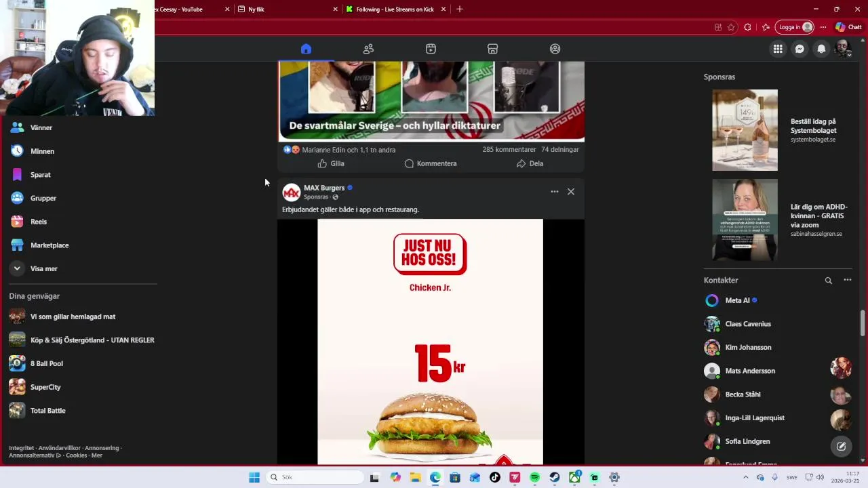Image resolution: width=868 pixels, height=488 pixels.
Task: Open the Copilot Chatt button
Action: (x=848, y=27)
